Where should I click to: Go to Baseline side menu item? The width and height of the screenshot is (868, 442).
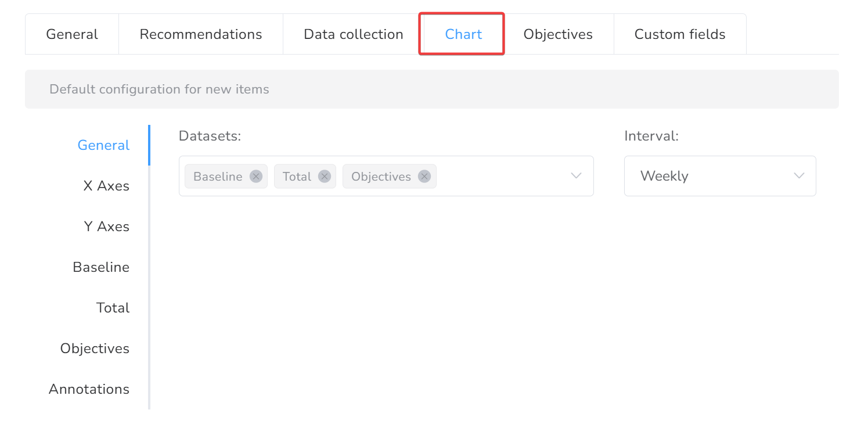tap(101, 267)
